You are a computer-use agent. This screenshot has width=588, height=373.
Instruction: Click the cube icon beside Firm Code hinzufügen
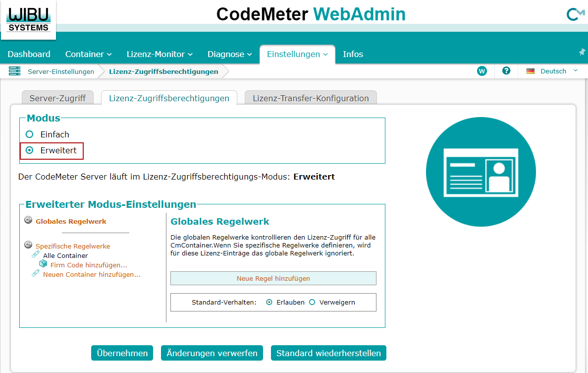click(x=43, y=263)
